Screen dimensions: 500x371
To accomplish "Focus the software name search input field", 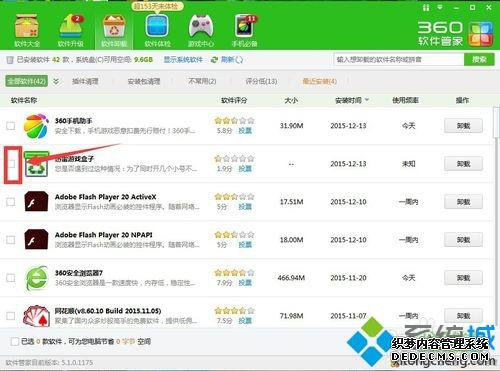I will click(x=399, y=60).
